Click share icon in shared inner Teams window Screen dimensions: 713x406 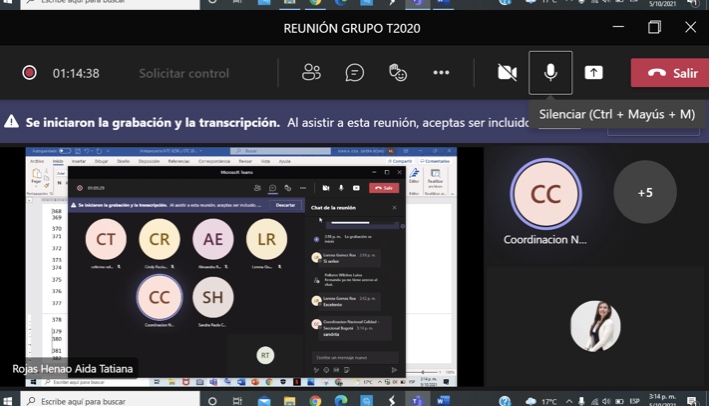(356, 188)
